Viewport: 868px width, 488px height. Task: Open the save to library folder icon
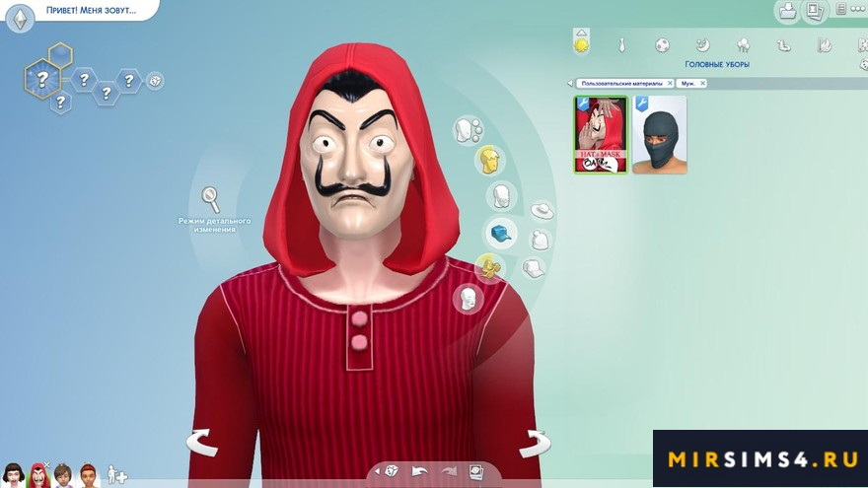[787, 11]
